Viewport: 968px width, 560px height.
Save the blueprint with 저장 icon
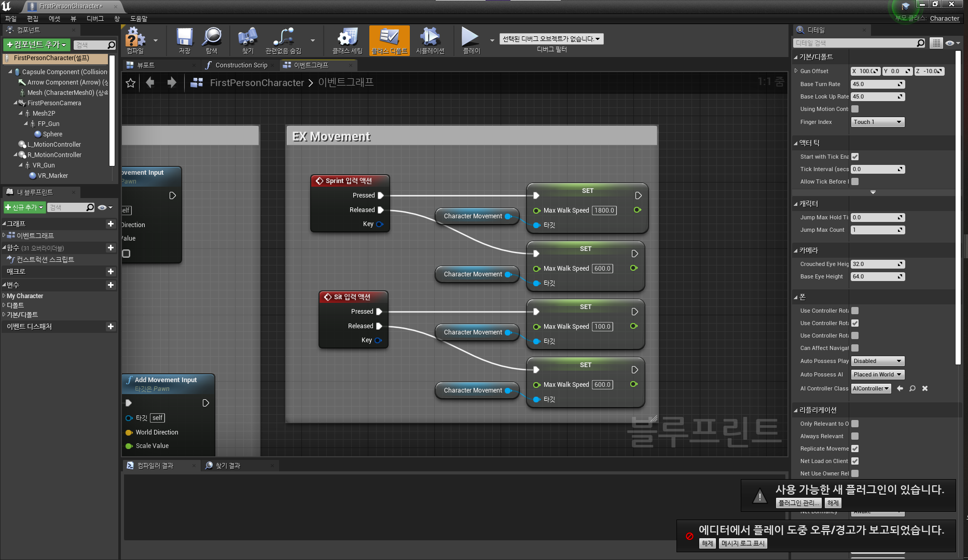click(x=185, y=40)
